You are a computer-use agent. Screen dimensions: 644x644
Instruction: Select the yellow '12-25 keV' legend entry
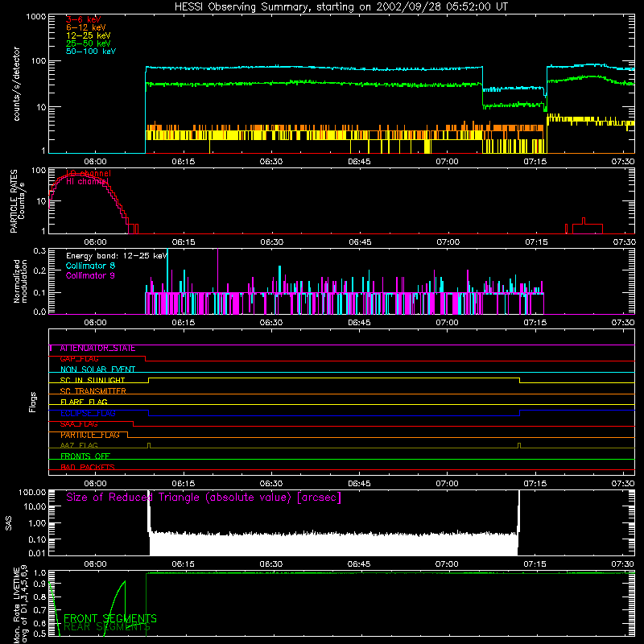point(88,35)
